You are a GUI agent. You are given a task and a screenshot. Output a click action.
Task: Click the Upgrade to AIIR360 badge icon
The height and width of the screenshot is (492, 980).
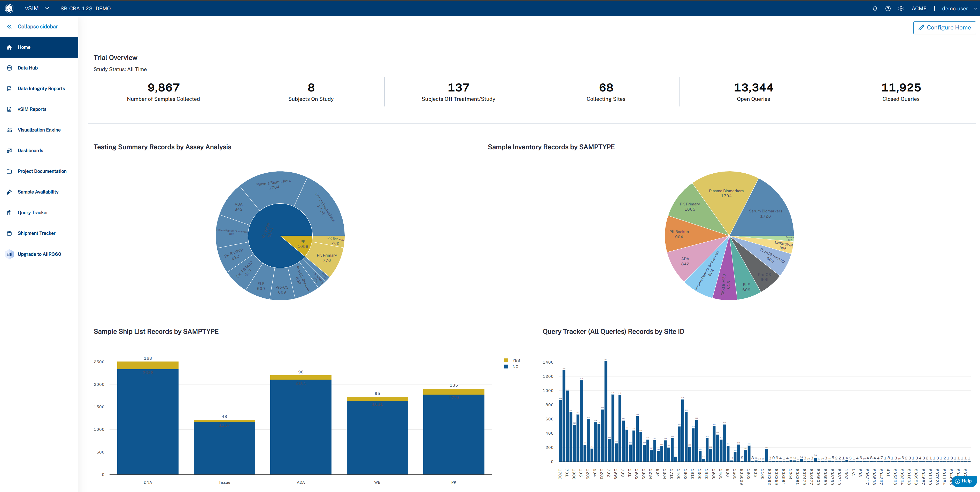click(x=9, y=254)
